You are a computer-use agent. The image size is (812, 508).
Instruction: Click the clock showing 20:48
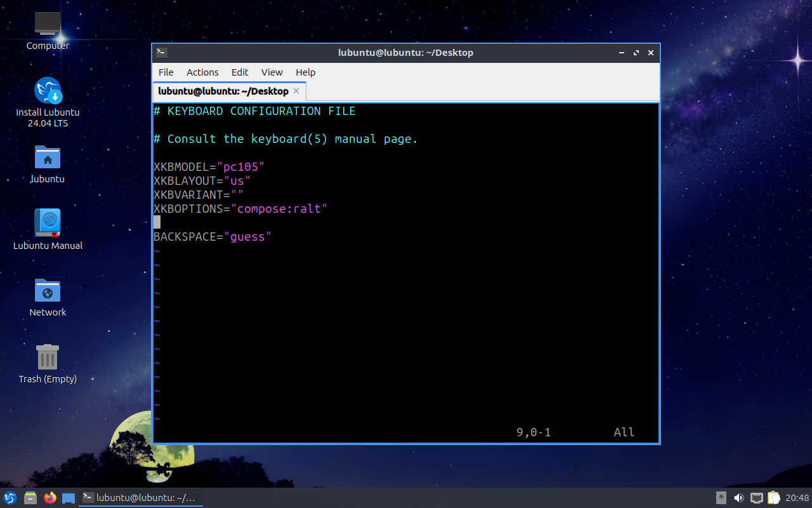(x=797, y=498)
